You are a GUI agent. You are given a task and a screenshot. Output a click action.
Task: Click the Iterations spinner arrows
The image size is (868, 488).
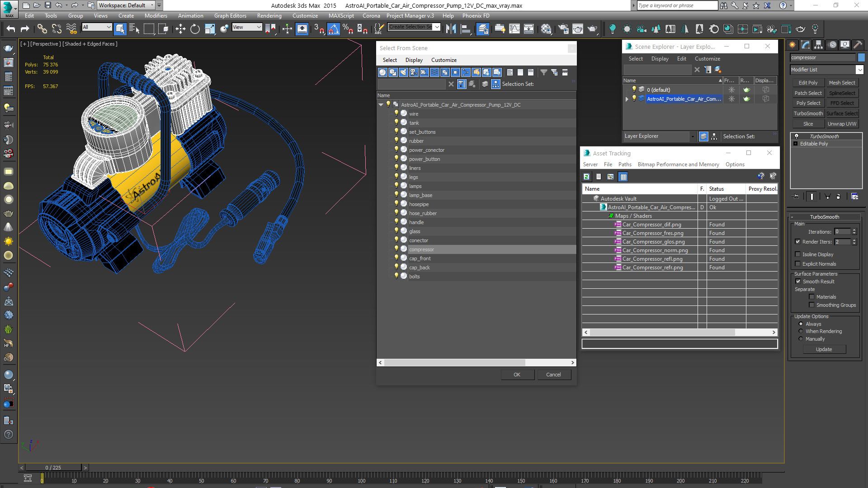(854, 232)
